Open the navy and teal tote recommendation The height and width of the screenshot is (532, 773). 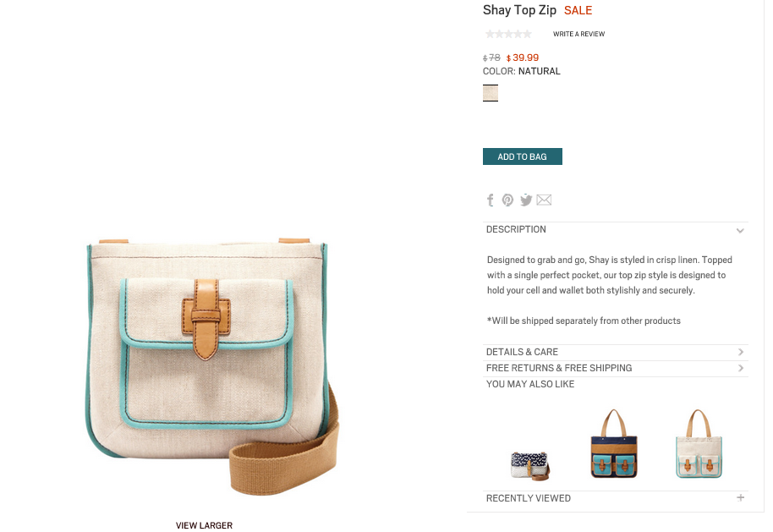coord(614,443)
